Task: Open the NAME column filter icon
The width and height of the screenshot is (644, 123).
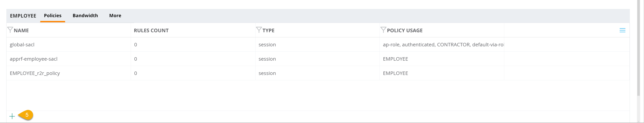Action: (10, 30)
